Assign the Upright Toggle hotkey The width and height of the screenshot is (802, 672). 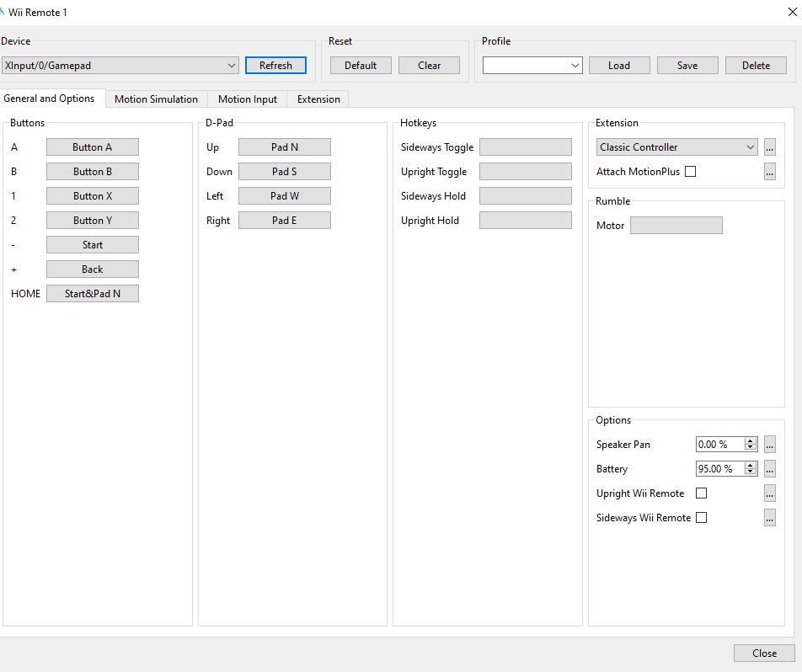[526, 172]
